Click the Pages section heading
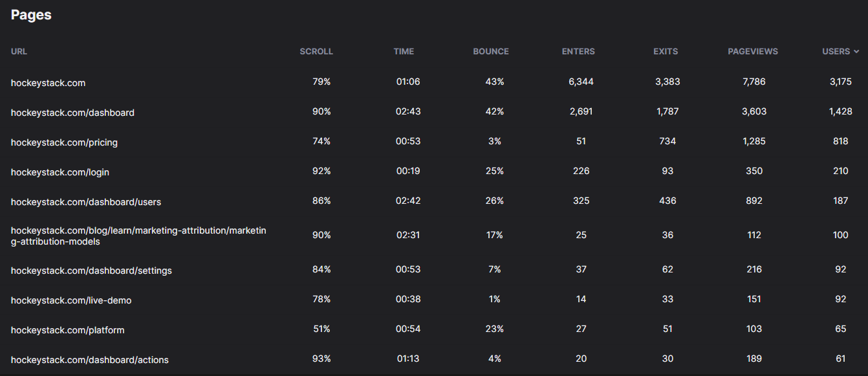Viewport: 868px width, 376px height. tap(31, 15)
